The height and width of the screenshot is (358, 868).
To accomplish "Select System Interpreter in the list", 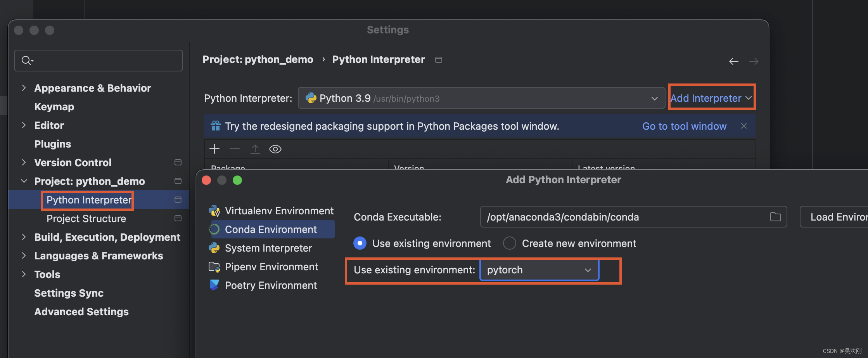I will pos(268,248).
